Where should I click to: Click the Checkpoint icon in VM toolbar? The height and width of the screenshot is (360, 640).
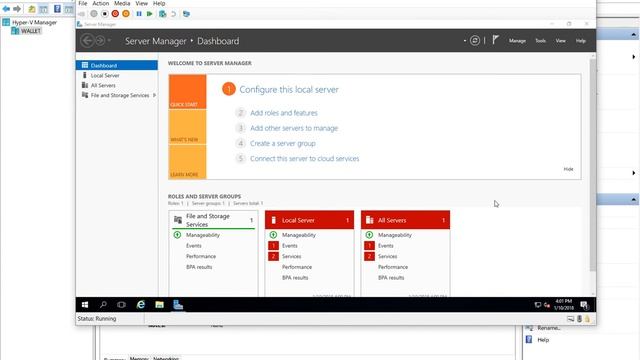tap(162, 14)
